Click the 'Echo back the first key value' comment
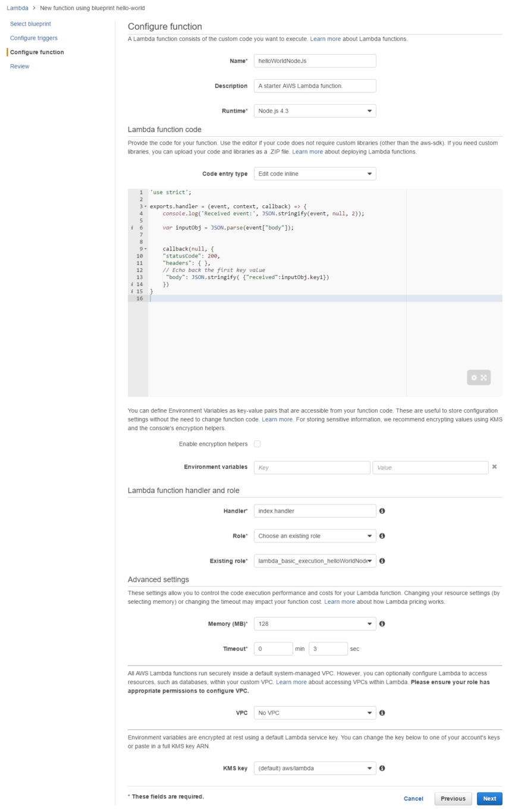This screenshot has height=812, width=515. point(214,270)
